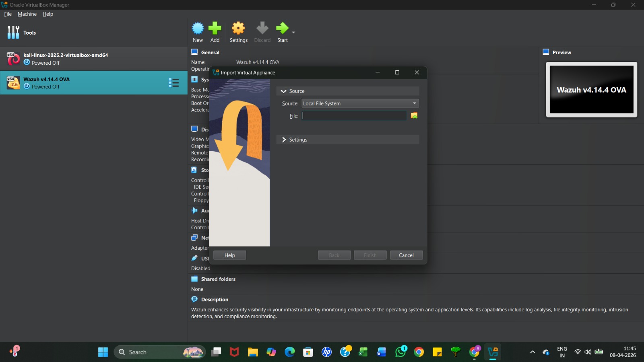
Task: Open WhatsApp from the taskbar
Action: pos(400,352)
